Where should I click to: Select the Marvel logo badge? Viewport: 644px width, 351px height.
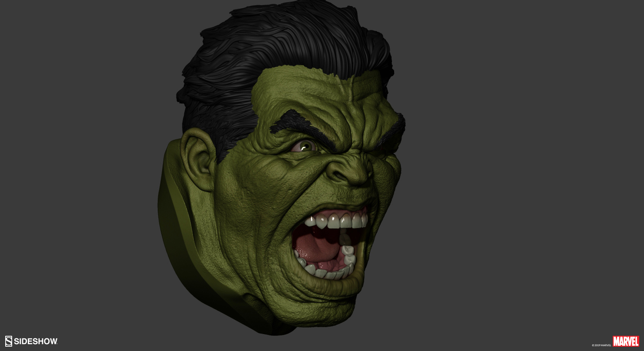(x=625, y=341)
